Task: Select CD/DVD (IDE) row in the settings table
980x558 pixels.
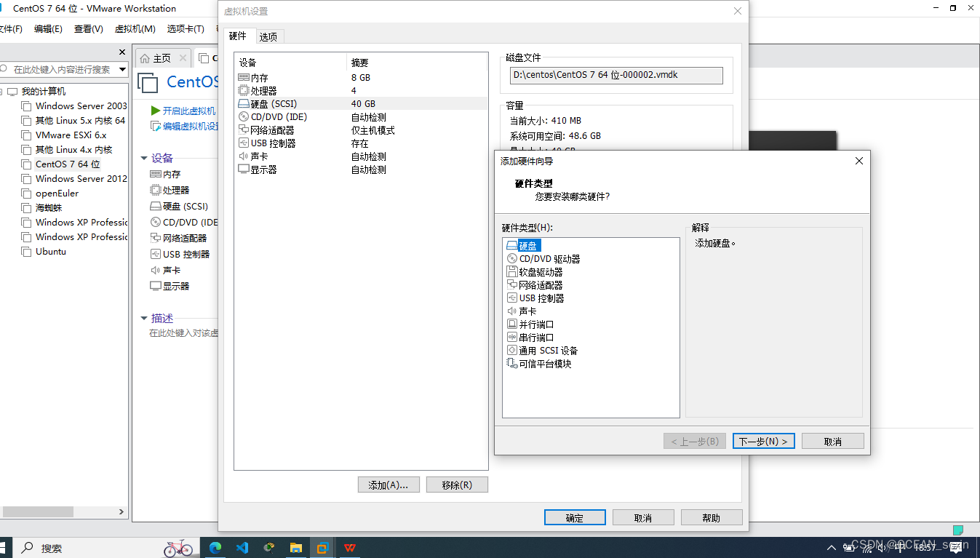Action: (361, 116)
